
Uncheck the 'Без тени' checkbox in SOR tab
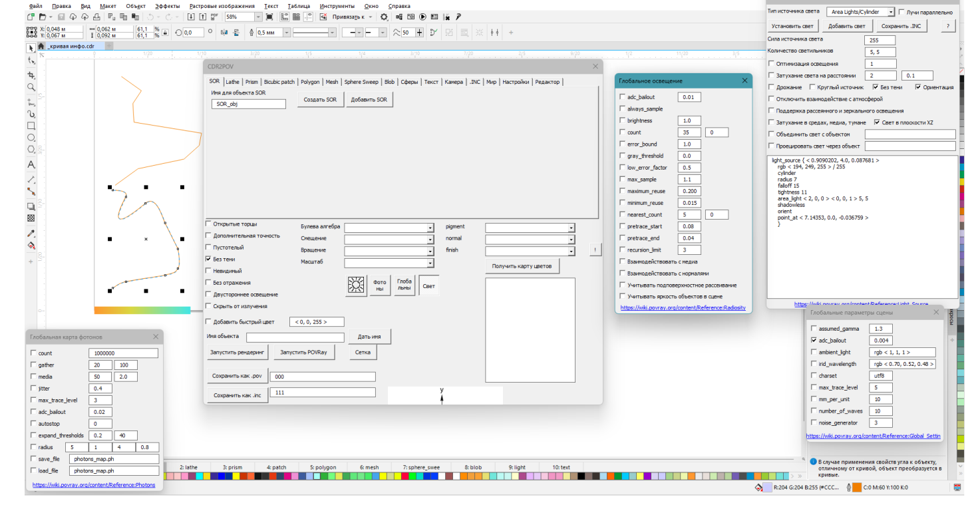(x=209, y=259)
